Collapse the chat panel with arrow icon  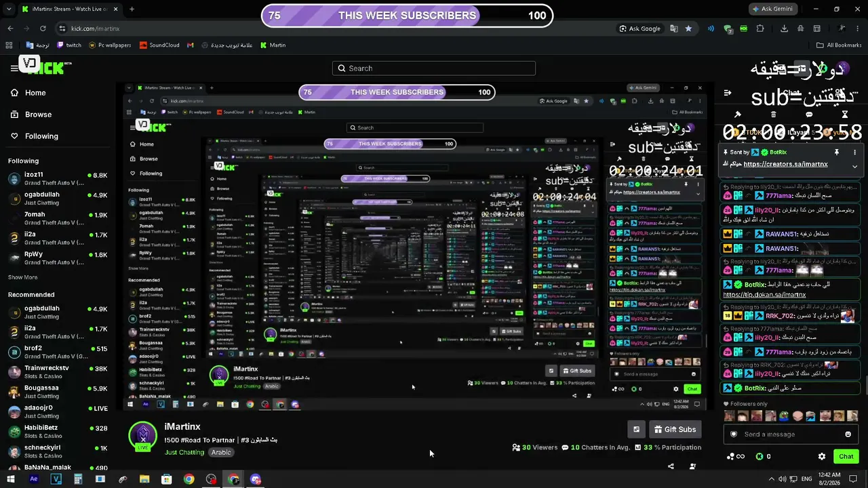pyautogui.click(x=728, y=93)
